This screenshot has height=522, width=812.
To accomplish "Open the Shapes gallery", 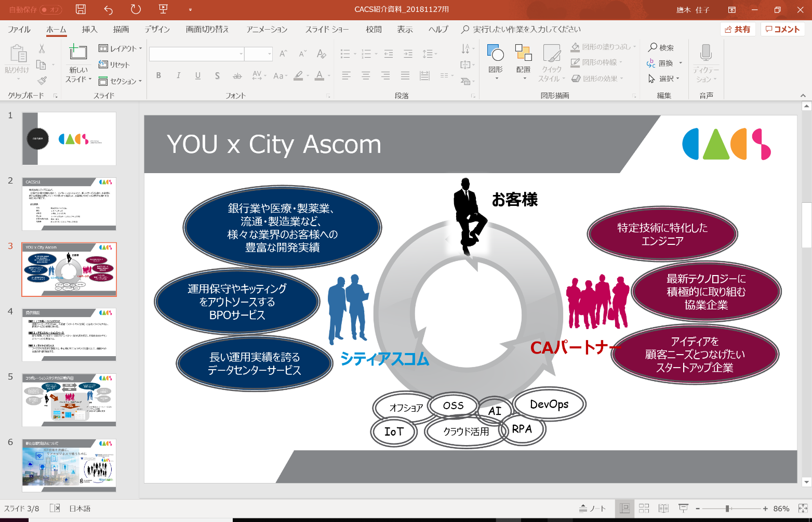I will (x=496, y=62).
